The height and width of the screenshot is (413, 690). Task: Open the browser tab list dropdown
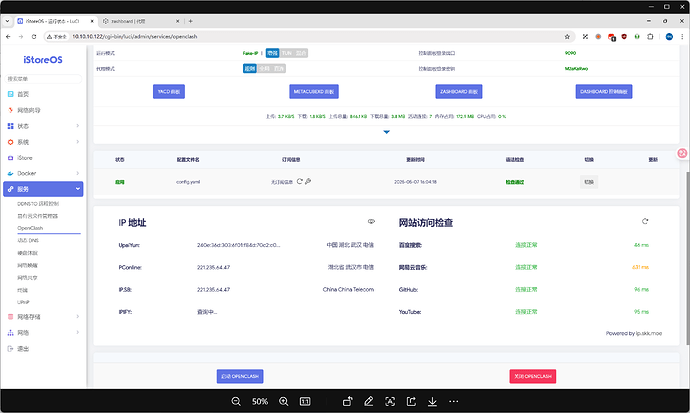coord(7,21)
